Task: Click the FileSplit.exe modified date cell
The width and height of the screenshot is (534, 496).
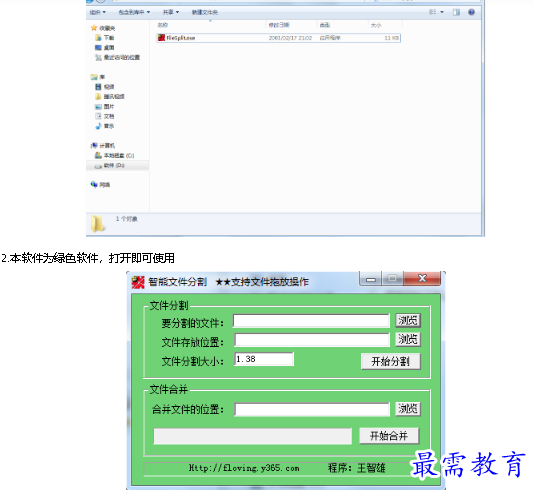Action: click(x=290, y=38)
